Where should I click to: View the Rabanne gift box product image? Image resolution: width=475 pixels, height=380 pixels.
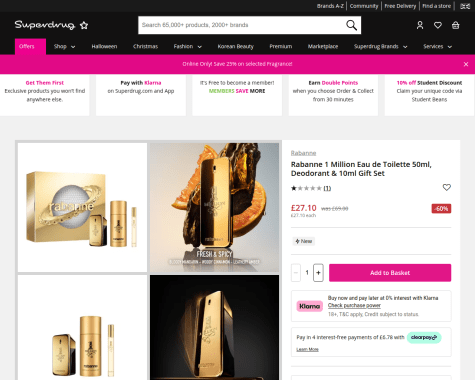click(82, 207)
